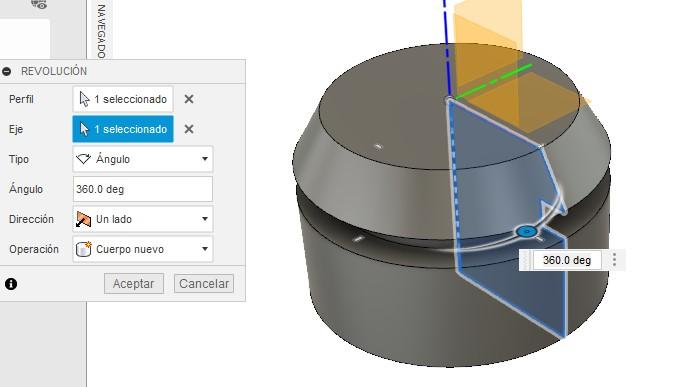
Task: Click the 360.0 deg field in viewport
Action: 567,260
